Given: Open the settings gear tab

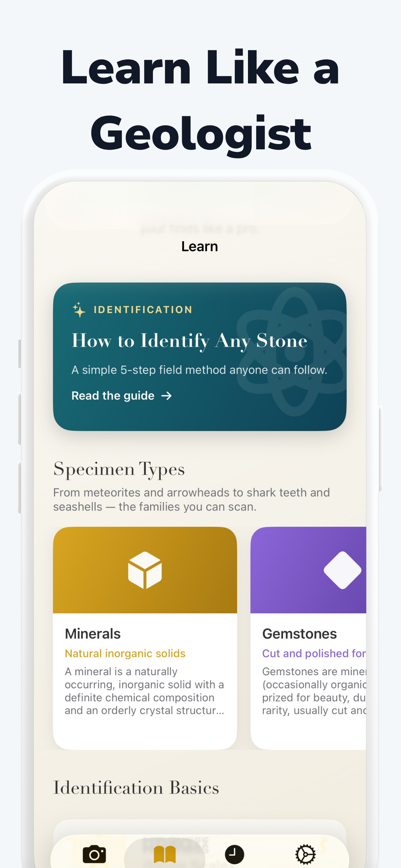Looking at the screenshot, I should [x=305, y=854].
